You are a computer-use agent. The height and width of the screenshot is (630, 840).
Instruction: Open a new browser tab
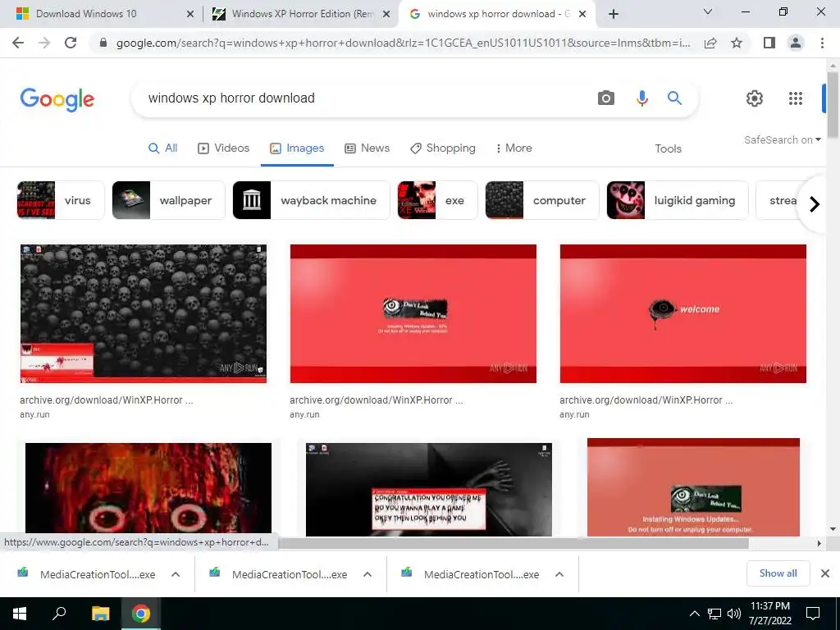[614, 14]
